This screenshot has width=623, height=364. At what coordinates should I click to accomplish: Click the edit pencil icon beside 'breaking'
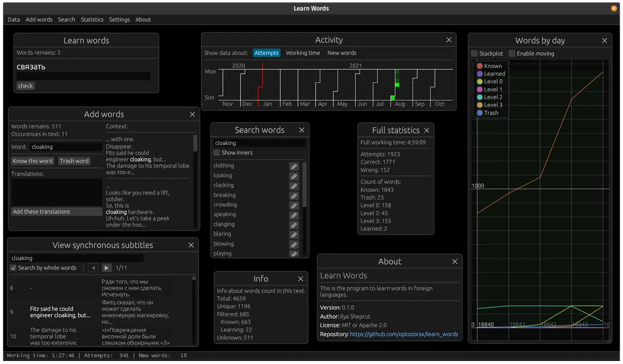coord(294,196)
